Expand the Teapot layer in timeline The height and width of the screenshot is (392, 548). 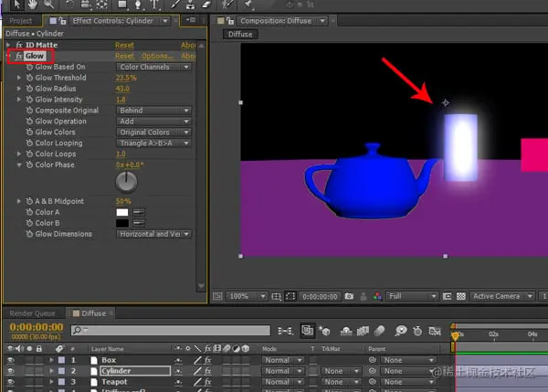(x=51, y=382)
